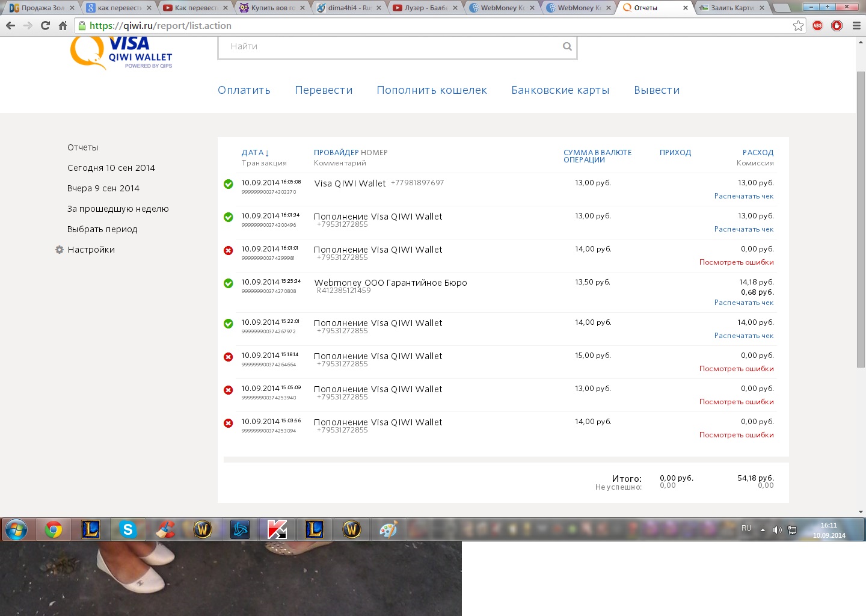Viewport: 866px width, 616px height.
Task: Click the RU language indicator
Action: (746, 528)
